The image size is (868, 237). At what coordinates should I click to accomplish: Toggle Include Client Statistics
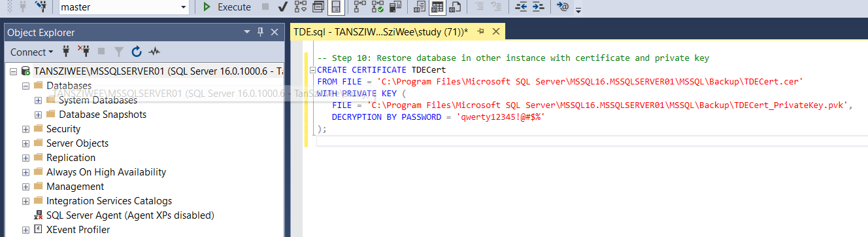click(x=395, y=7)
